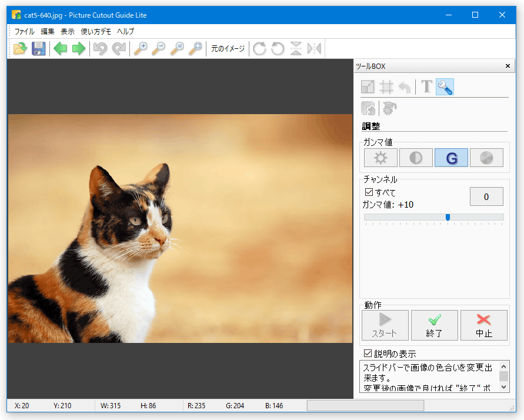Choose the brightness sun adjustment
The image size is (524, 420).
pyautogui.click(x=381, y=158)
